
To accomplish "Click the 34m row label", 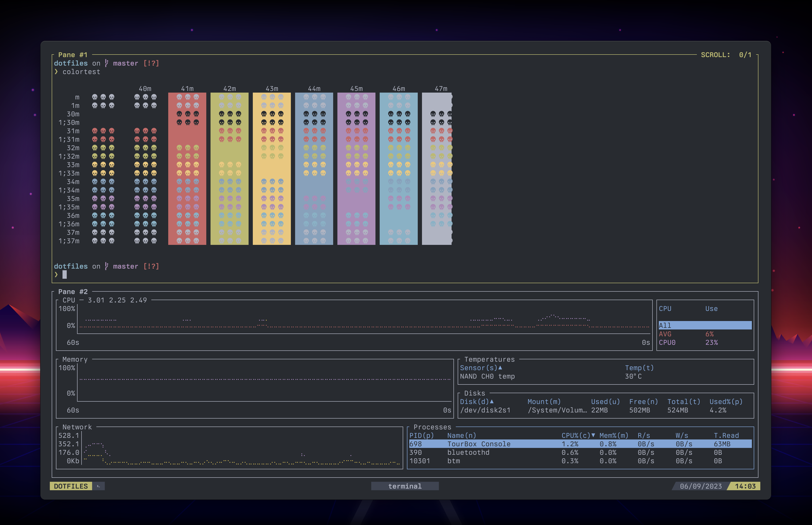I will [73, 181].
